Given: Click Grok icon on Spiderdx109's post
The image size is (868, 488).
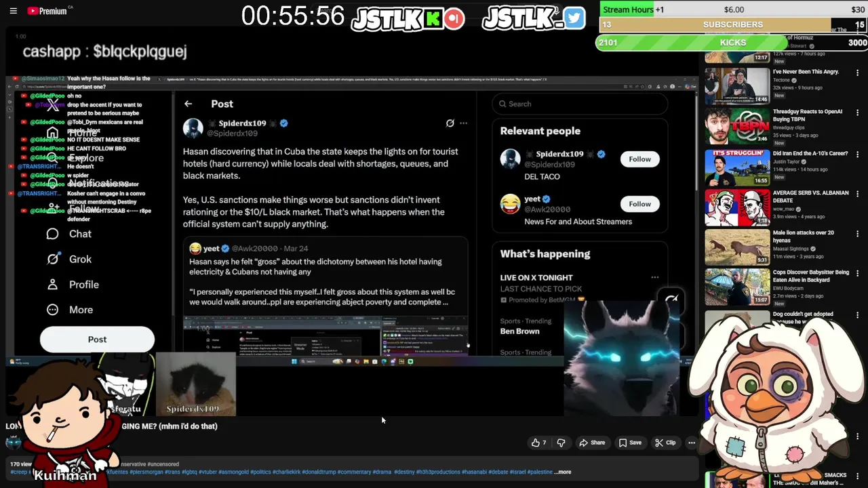Looking at the screenshot, I should pyautogui.click(x=450, y=123).
